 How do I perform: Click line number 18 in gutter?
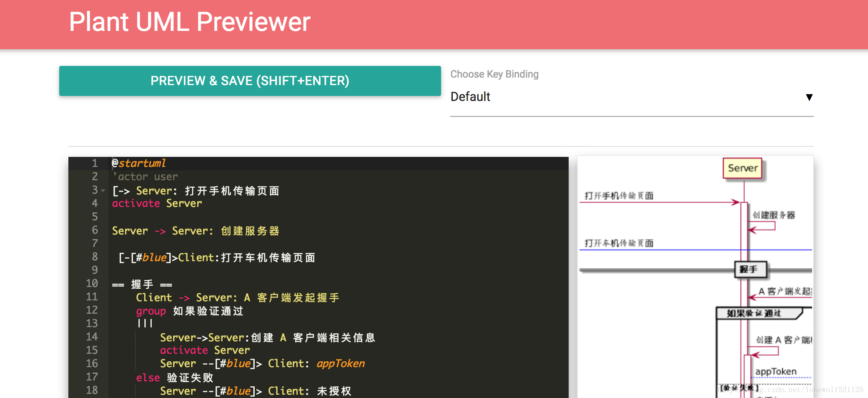pos(92,390)
